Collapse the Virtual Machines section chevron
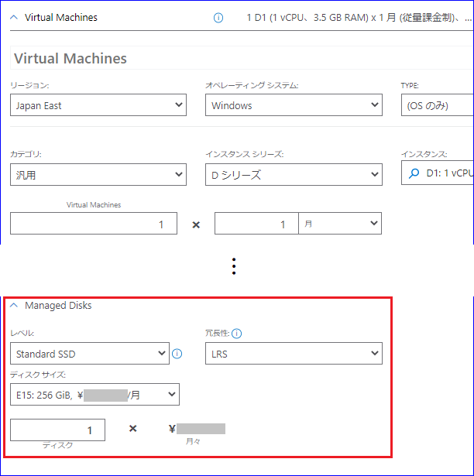This screenshot has width=474, height=476. tap(14, 17)
